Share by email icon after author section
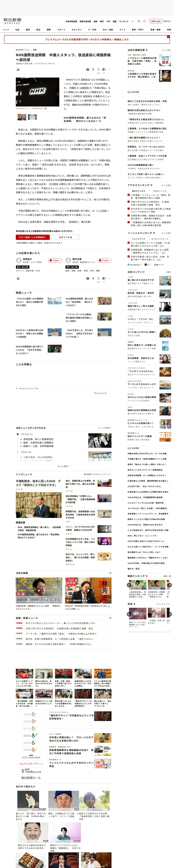This screenshot has height=868, width=174. click(88, 278)
